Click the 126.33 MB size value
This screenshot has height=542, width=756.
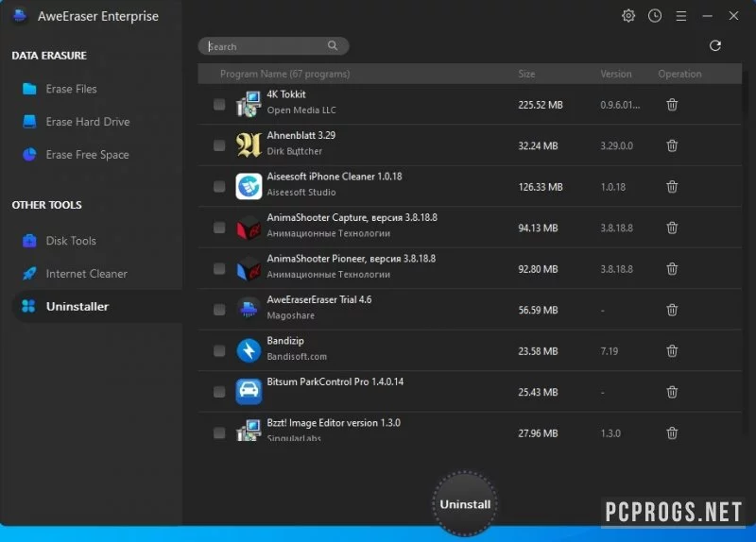541,186
